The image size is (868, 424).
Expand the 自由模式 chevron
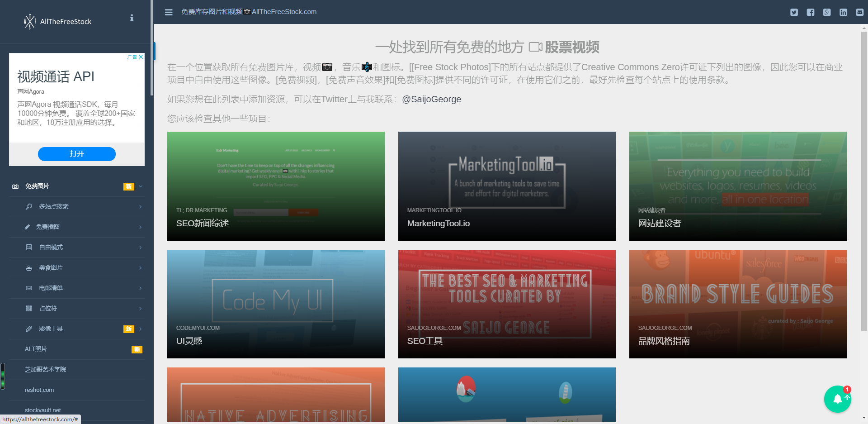click(x=141, y=248)
